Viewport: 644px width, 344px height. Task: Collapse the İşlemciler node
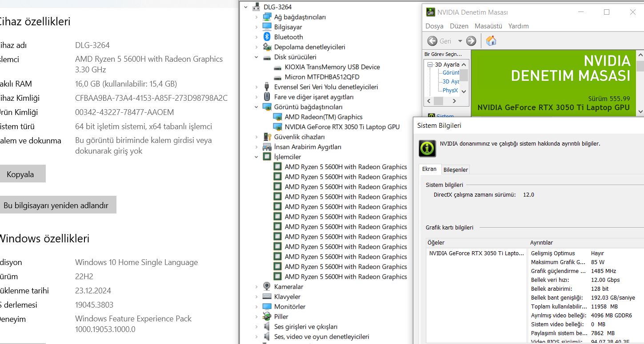(x=256, y=157)
